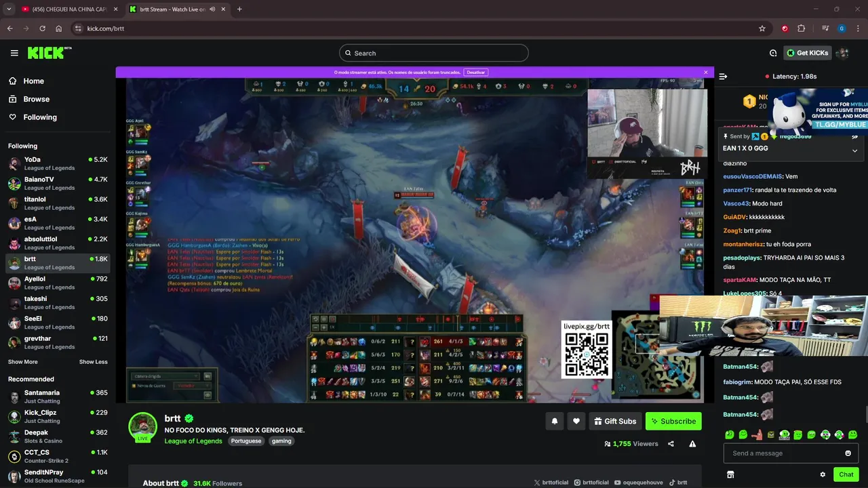Click the Gift Subs button
The width and height of the screenshot is (868, 488).
[615, 421]
